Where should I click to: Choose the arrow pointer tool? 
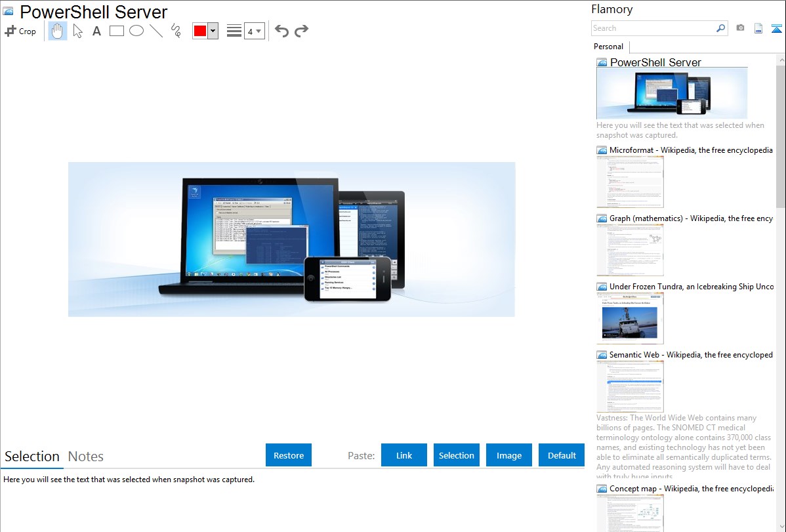77,31
